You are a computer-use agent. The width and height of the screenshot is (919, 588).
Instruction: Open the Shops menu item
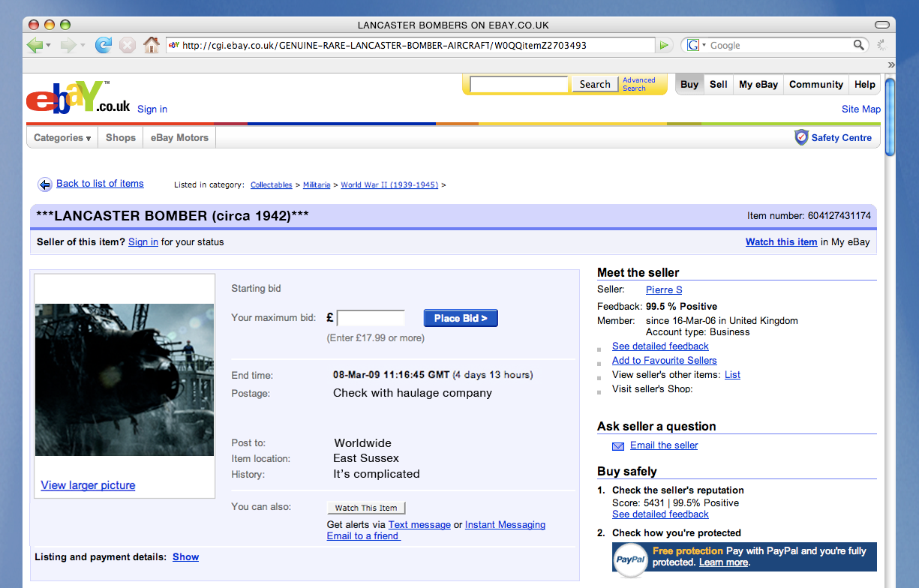(121, 138)
